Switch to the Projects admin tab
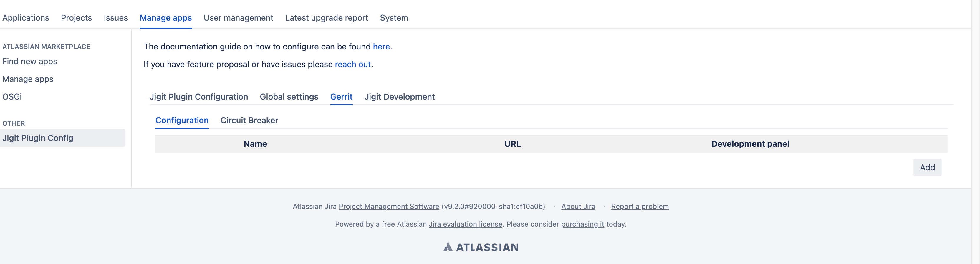The image size is (980, 264). pyautogui.click(x=76, y=18)
